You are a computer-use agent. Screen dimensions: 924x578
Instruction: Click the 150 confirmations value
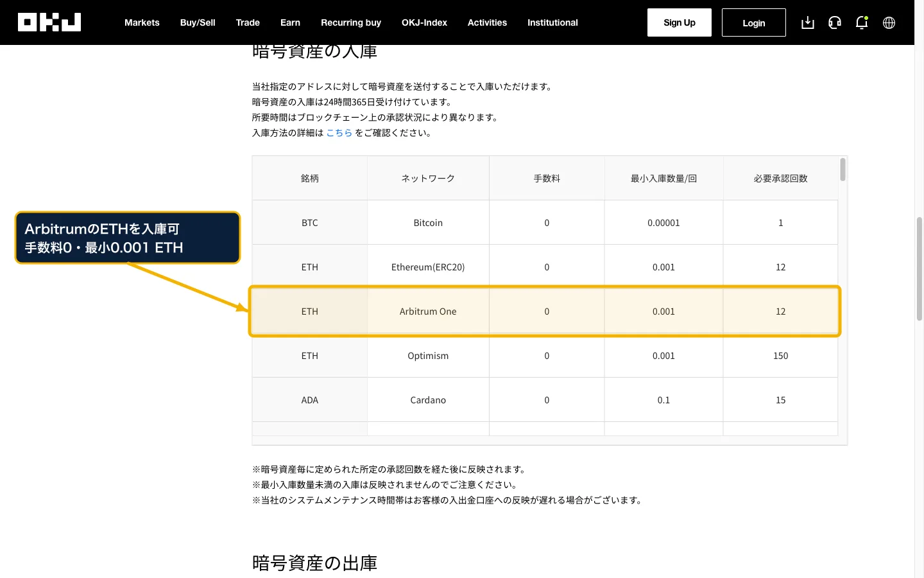(780, 356)
